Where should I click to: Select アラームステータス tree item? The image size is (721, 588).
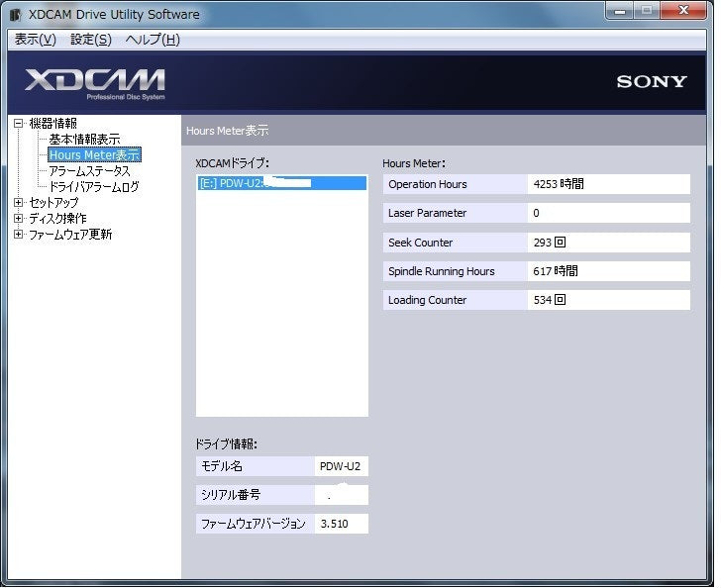[x=90, y=171]
